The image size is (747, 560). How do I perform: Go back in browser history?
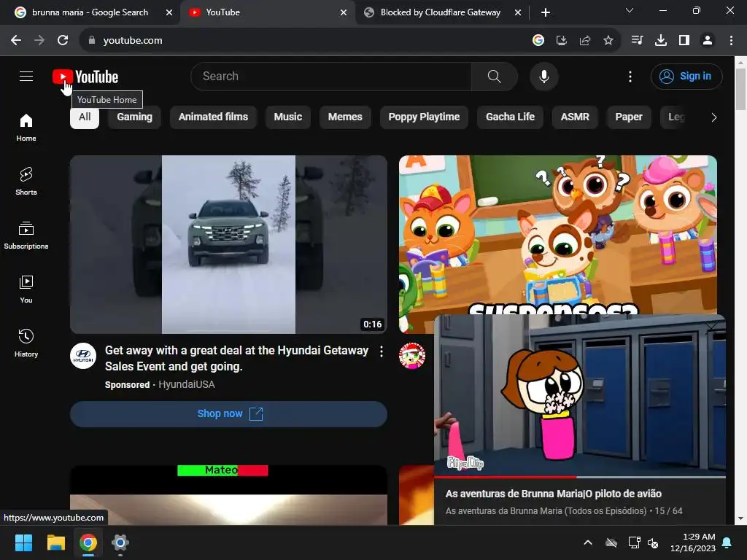click(x=16, y=41)
